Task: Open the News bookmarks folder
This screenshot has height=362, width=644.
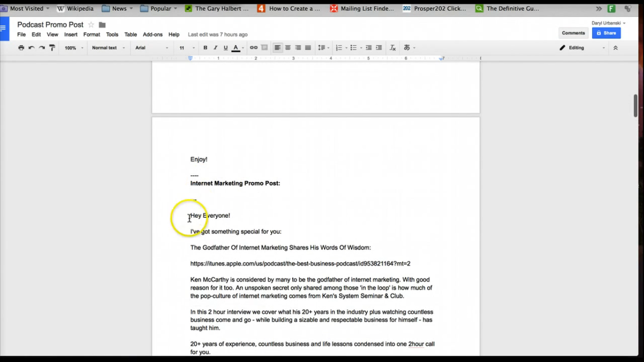Action: (117, 8)
